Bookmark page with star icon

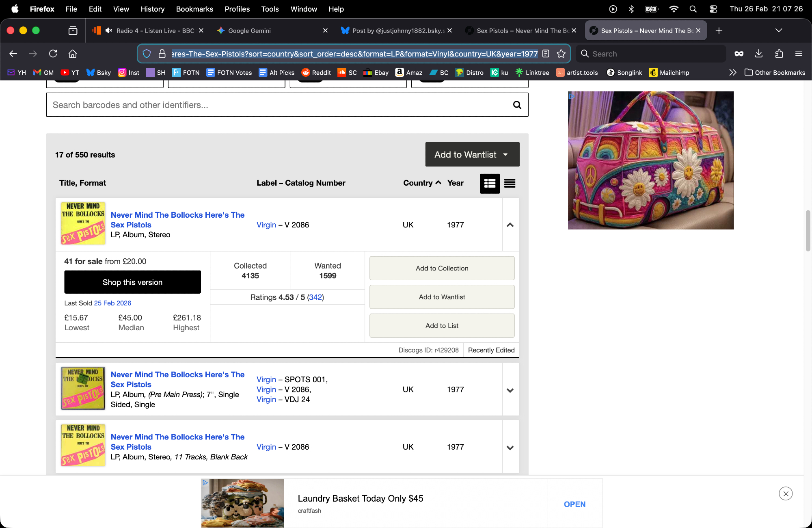(561, 54)
